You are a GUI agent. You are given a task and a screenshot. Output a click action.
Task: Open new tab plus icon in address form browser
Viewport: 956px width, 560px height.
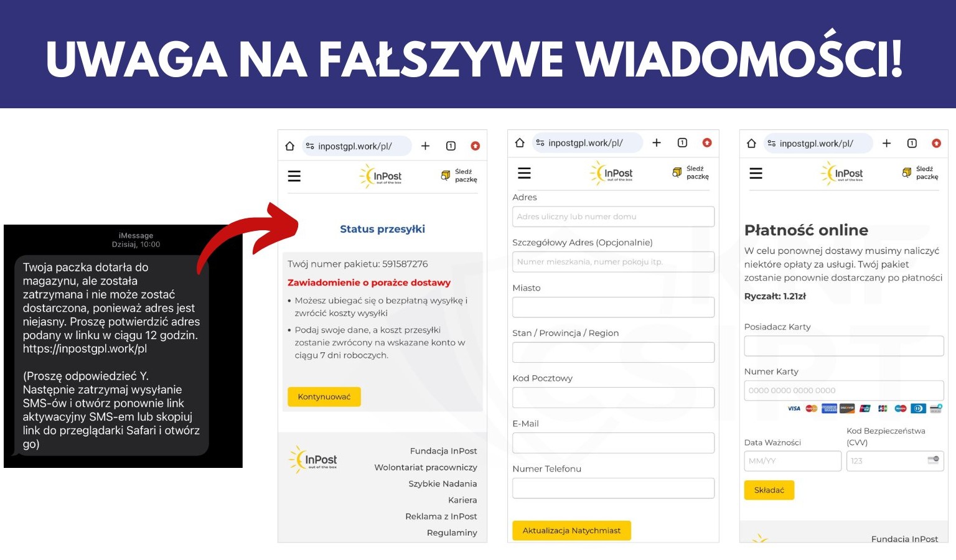point(657,142)
